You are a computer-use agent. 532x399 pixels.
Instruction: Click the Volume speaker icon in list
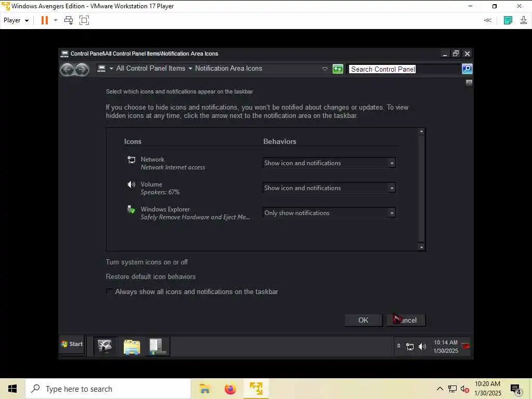[131, 184]
